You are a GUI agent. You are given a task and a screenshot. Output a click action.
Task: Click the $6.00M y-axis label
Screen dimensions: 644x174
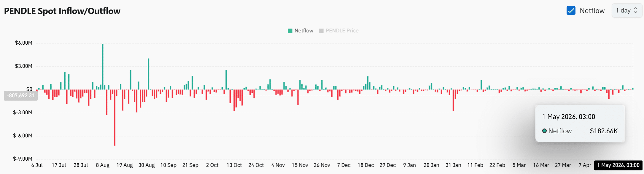[x=24, y=43]
